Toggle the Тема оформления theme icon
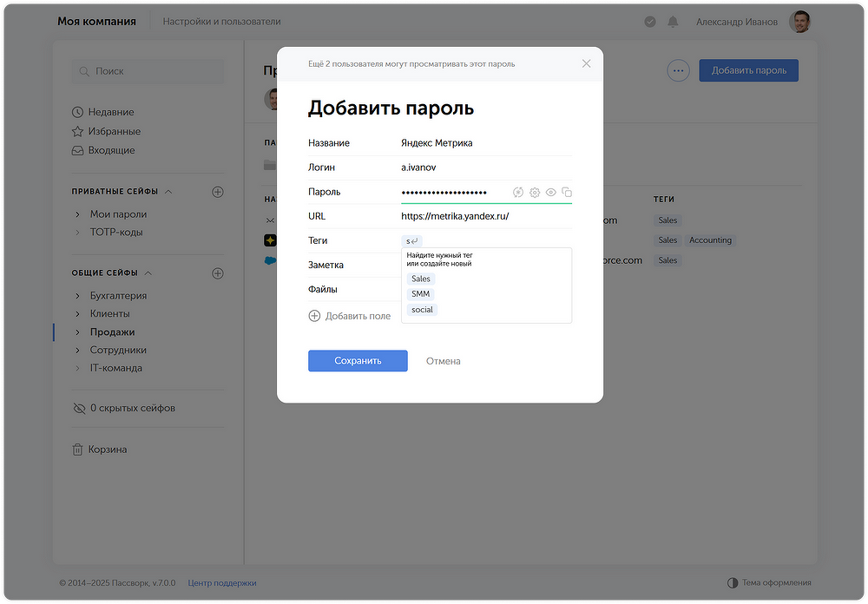This screenshot has height=604, width=868. [733, 582]
